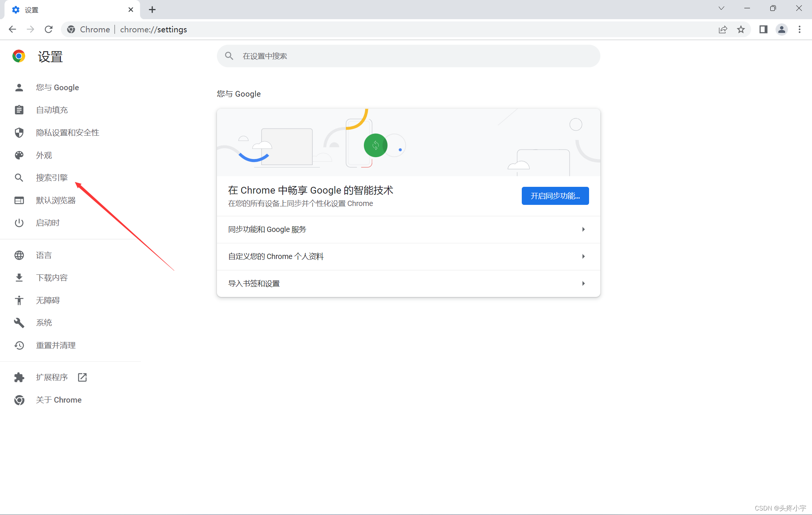Screen dimensions: 812x515
Task: Click the wrench icon for 系统
Action: 19,323
